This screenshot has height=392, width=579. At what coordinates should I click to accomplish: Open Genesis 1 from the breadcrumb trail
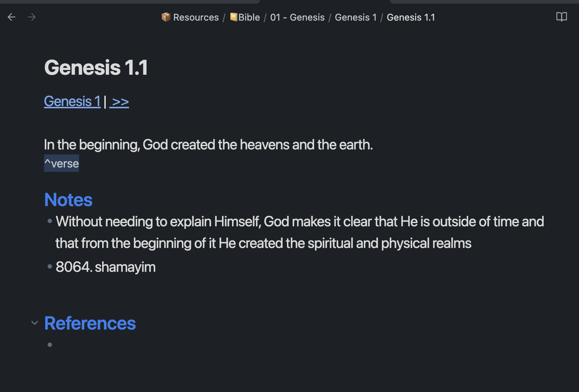click(x=355, y=17)
